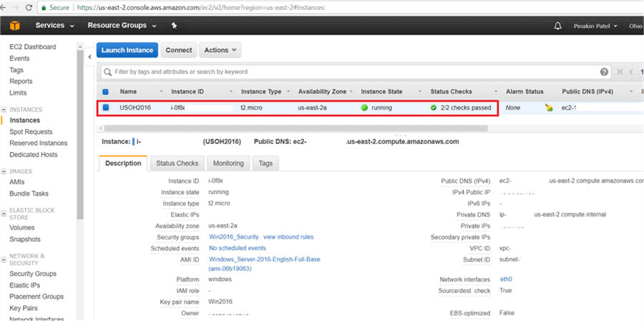Open Reserved Instances in the sidebar
Screen dimensions: 644x321
[39, 143]
